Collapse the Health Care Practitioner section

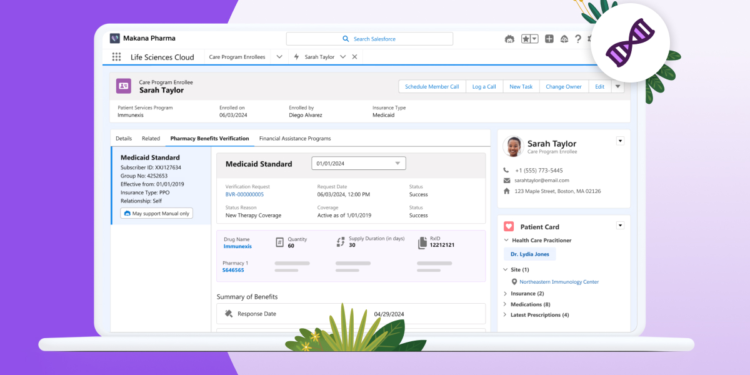[x=506, y=240]
